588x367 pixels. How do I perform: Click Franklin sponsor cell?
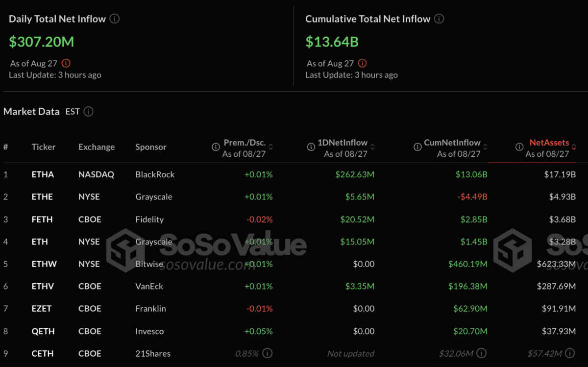150,309
